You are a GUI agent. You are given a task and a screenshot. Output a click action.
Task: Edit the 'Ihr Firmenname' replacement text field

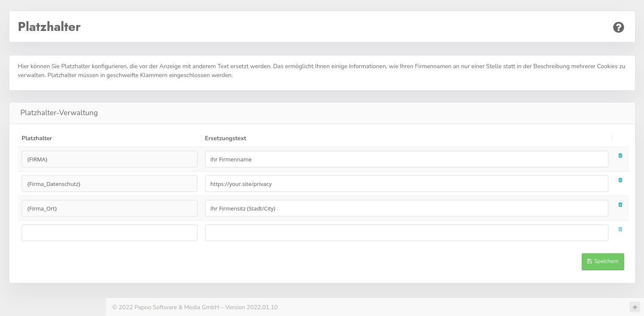406,159
